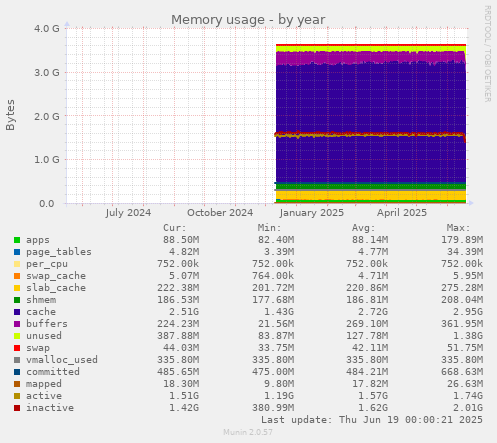The width and height of the screenshot is (497, 443).
Task: Click the page_tables legend label
Action: point(59,252)
